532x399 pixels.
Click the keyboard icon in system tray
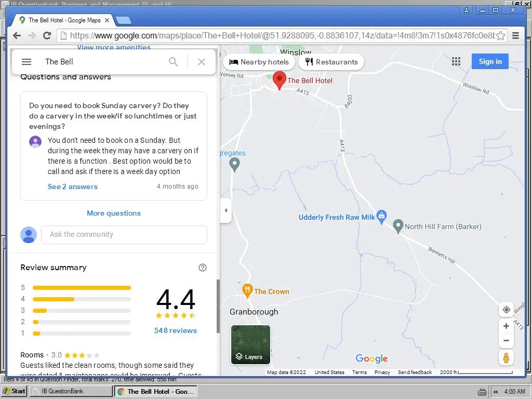482,392
